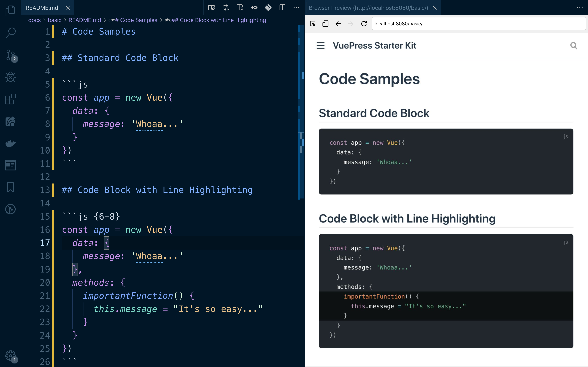Open the Explorer files view
Image resolution: width=588 pixels, height=367 pixels.
click(10, 11)
